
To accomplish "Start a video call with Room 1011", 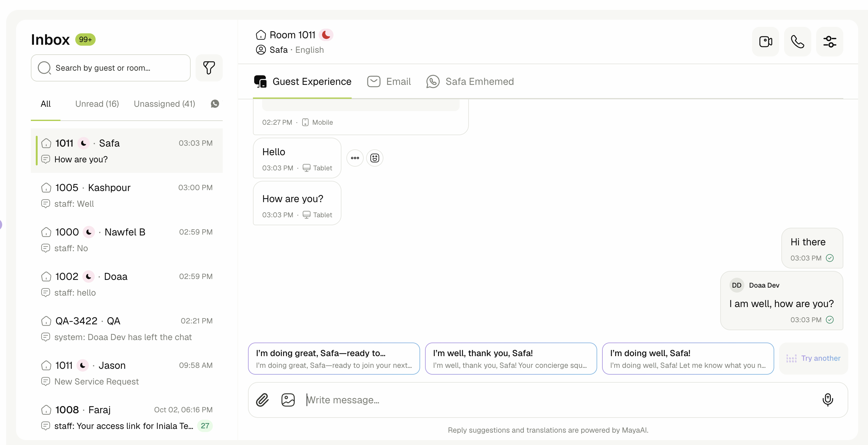I will [765, 42].
